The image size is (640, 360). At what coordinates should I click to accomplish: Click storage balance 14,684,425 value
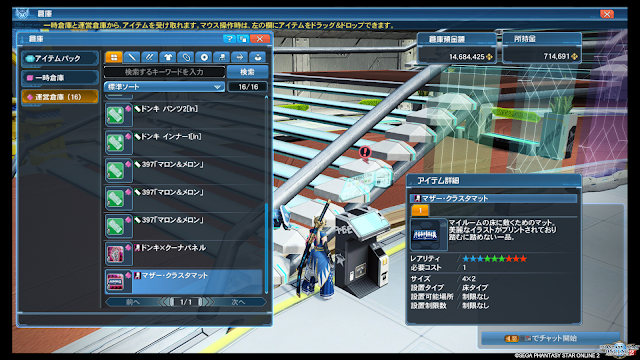point(467,57)
